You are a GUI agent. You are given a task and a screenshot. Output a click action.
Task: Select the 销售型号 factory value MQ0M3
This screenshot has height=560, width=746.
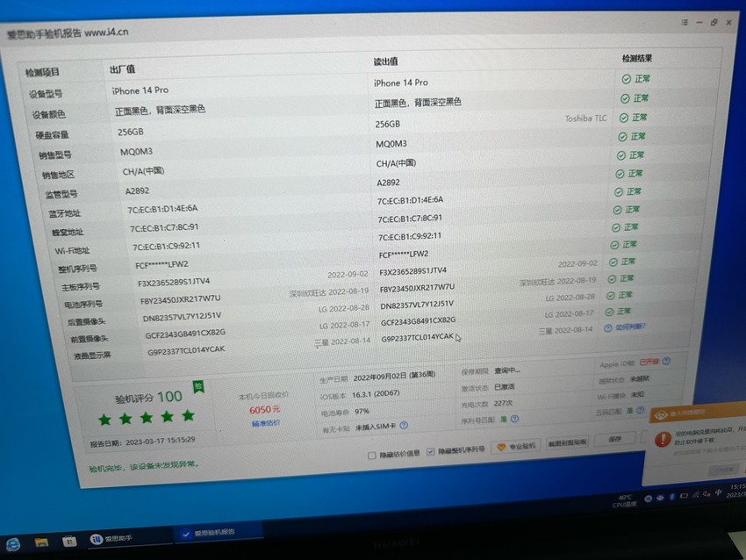(136, 152)
